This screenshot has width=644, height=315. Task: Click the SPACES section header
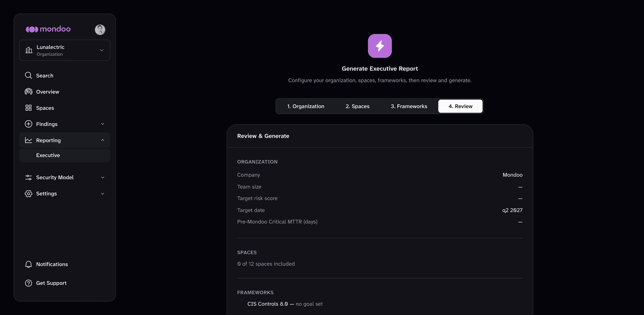(x=247, y=252)
